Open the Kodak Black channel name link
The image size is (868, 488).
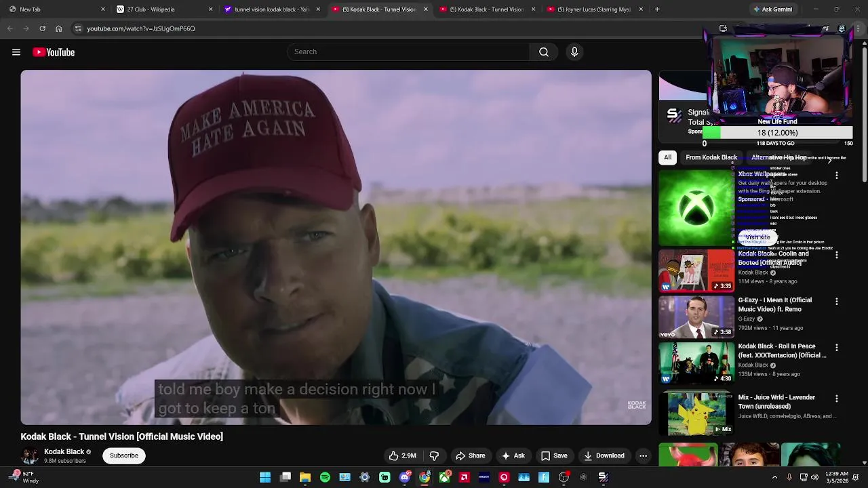click(x=64, y=451)
